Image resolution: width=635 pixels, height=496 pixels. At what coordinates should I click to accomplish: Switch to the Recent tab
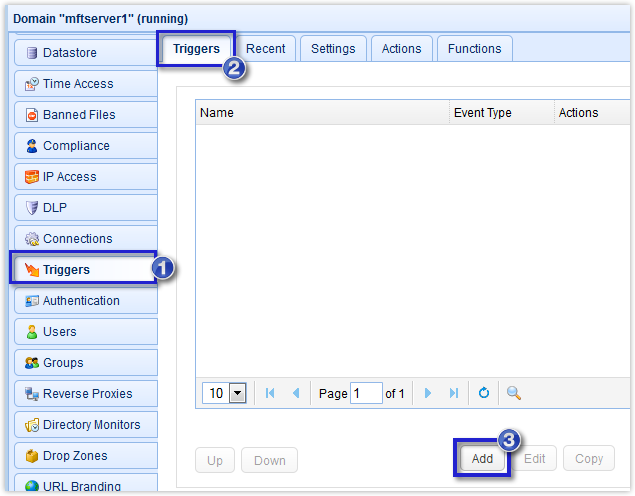(266, 49)
